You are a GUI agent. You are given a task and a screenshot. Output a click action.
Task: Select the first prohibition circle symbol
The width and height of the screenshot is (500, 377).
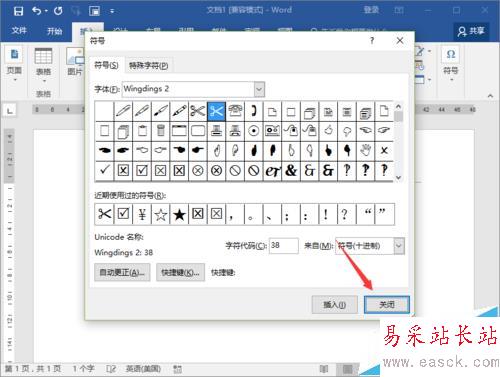click(235, 170)
